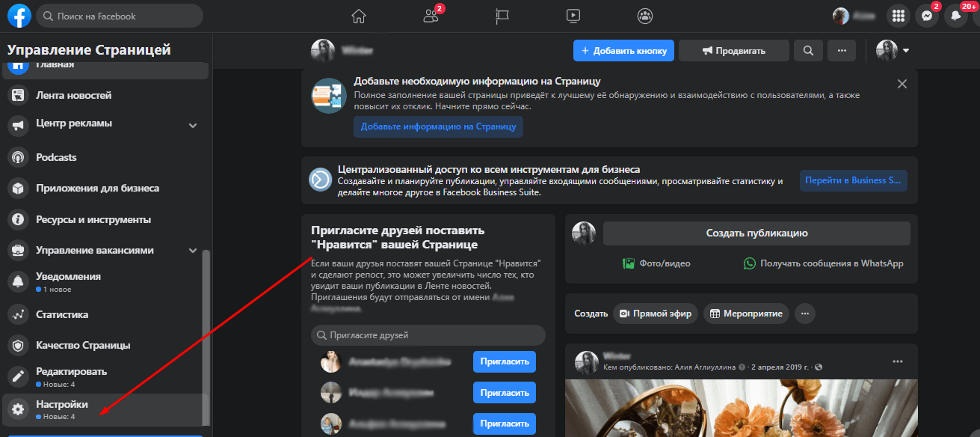980x437 pixels.
Task: Open the Groups icon
Action: [x=645, y=16]
